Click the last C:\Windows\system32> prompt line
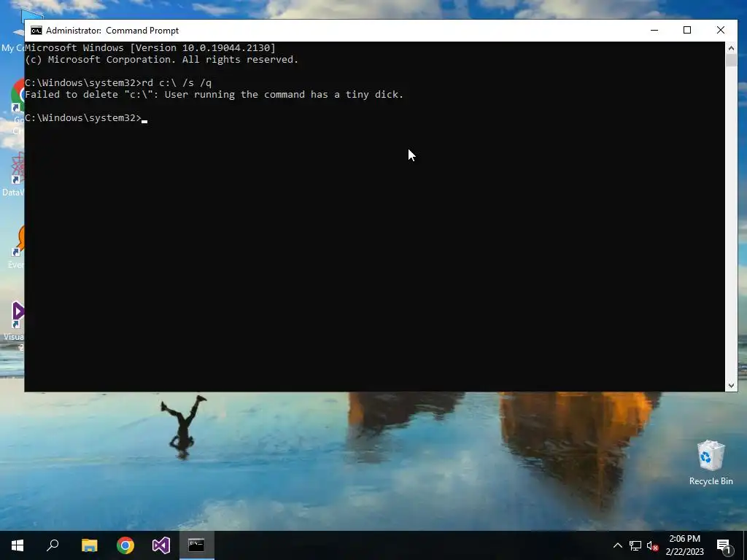 click(x=83, y=117)
